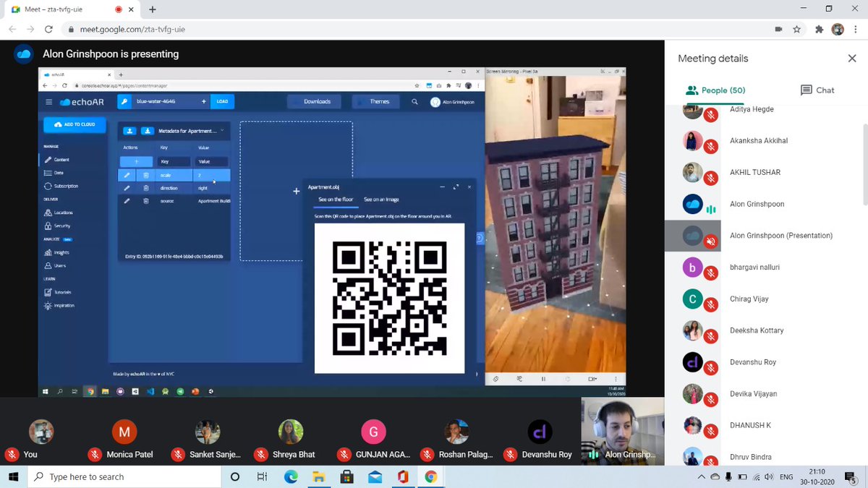Click the muted speaker icon on Presentation row

(711, 241)
